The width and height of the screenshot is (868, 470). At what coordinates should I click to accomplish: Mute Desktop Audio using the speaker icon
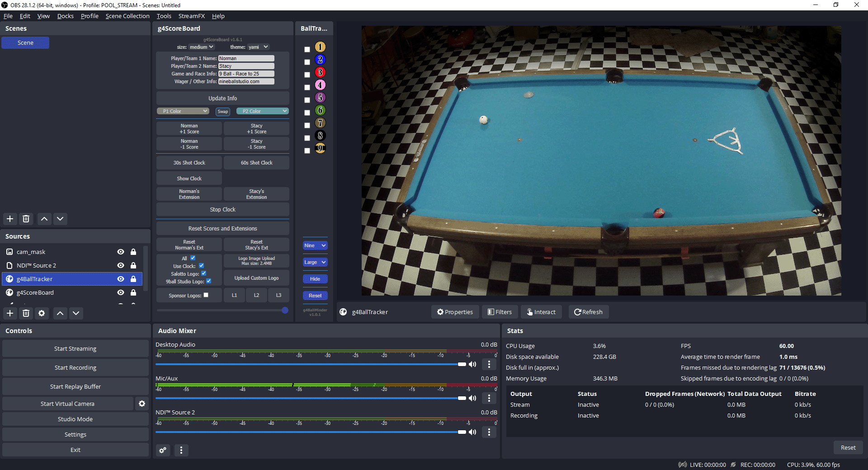point(473,364)
